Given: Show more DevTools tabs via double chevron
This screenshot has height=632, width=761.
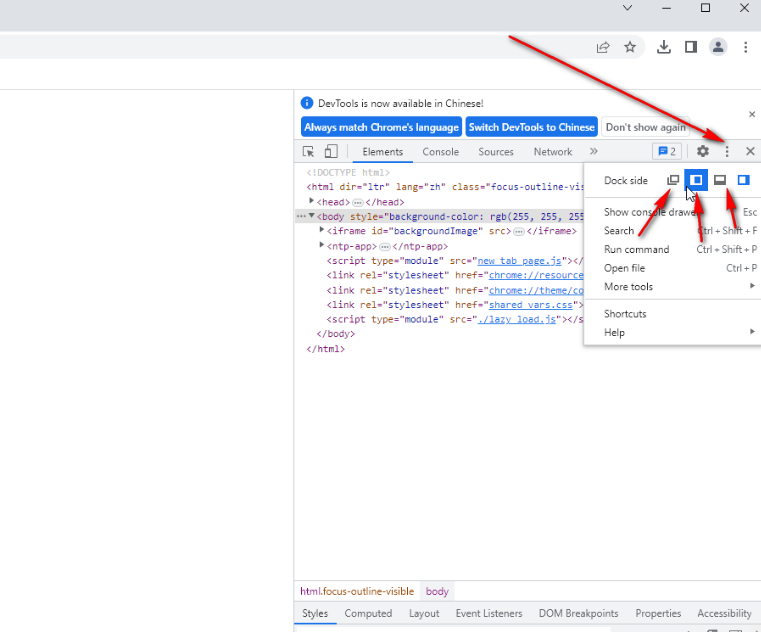Looking at the screenshot, I should tap(594, 151).
